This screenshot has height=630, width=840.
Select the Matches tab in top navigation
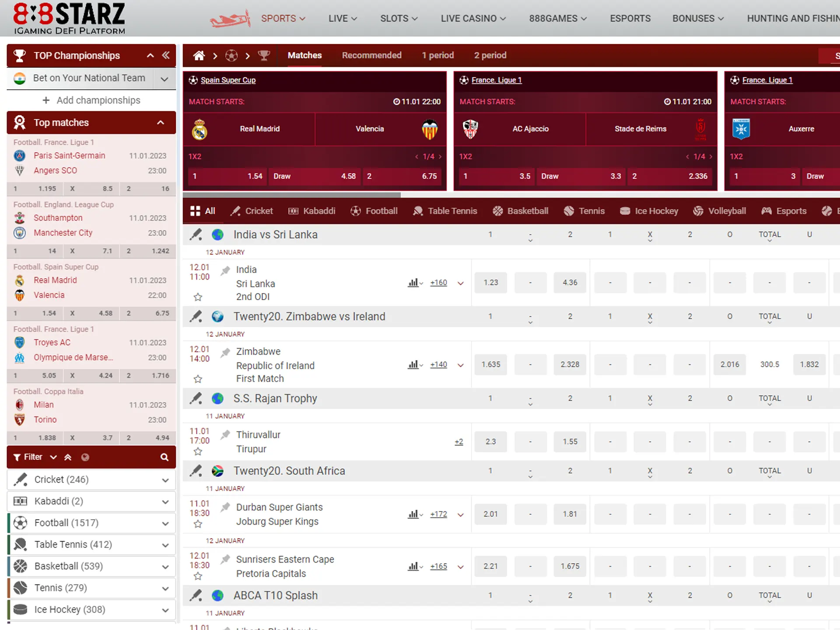(x=305, y=55)
